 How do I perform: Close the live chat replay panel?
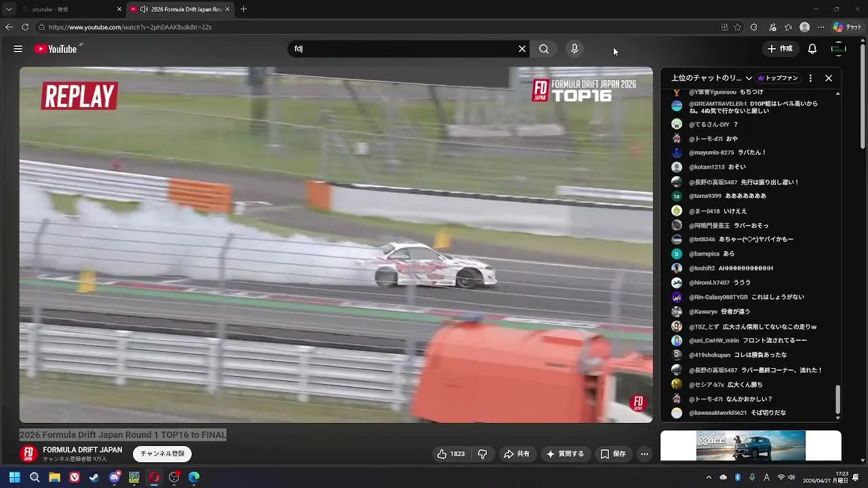829,78
